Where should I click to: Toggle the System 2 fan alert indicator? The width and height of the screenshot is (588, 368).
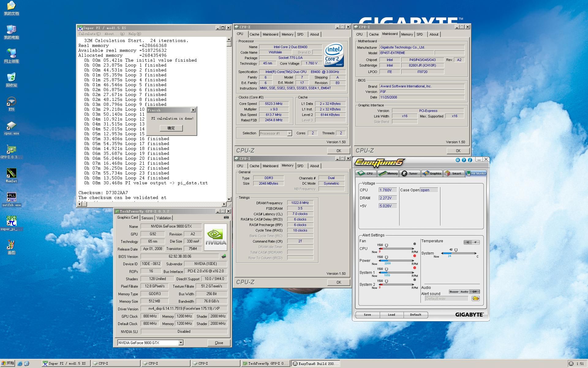click(x=415, y=280)
